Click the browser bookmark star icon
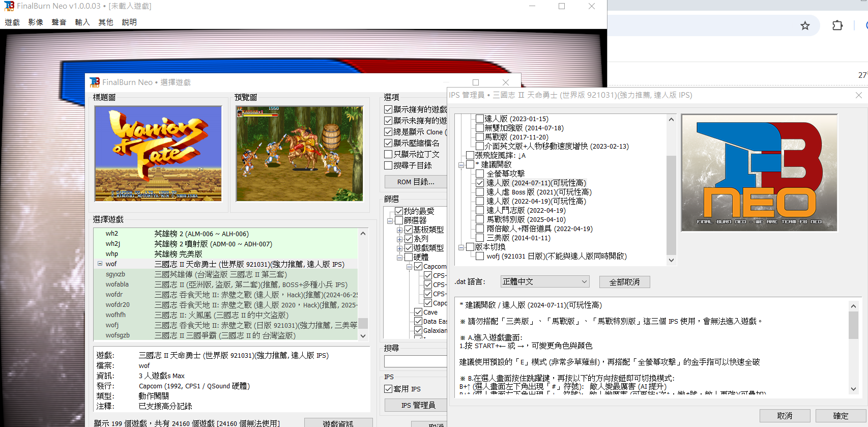Viewport: 868px width, 427px height. 805,25
